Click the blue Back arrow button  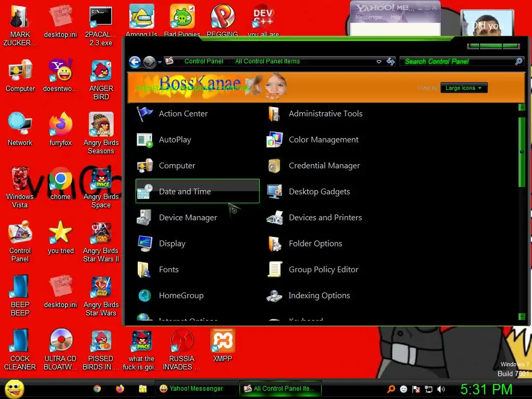pos(135,62)
